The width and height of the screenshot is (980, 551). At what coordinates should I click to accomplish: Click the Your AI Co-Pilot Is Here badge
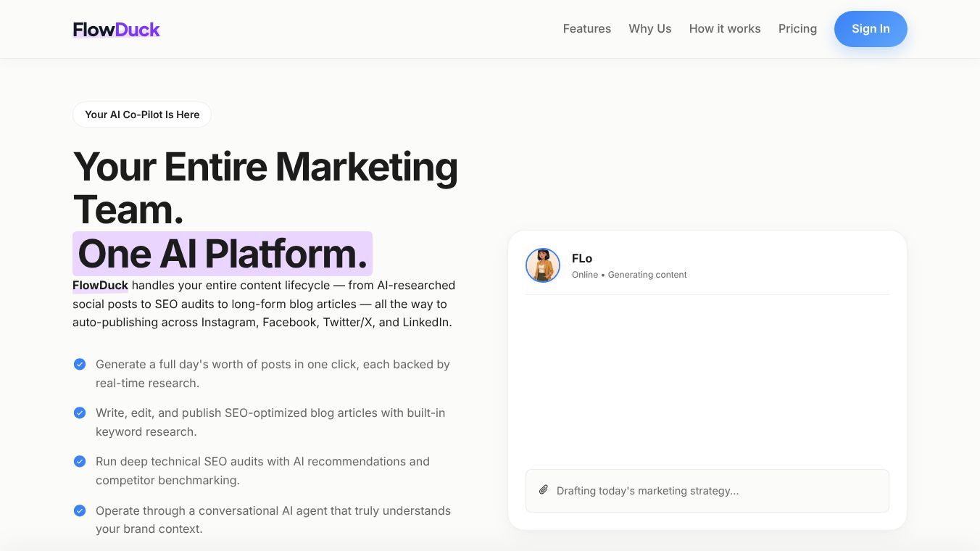[x=142, y=115]
